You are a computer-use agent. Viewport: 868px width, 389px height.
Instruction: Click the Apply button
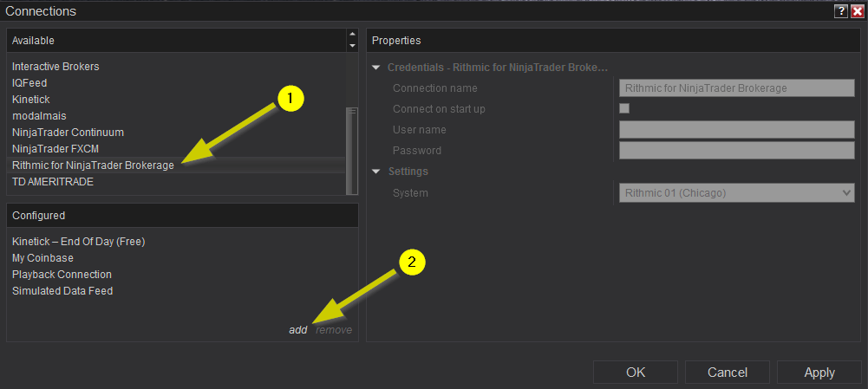point(819,373)
